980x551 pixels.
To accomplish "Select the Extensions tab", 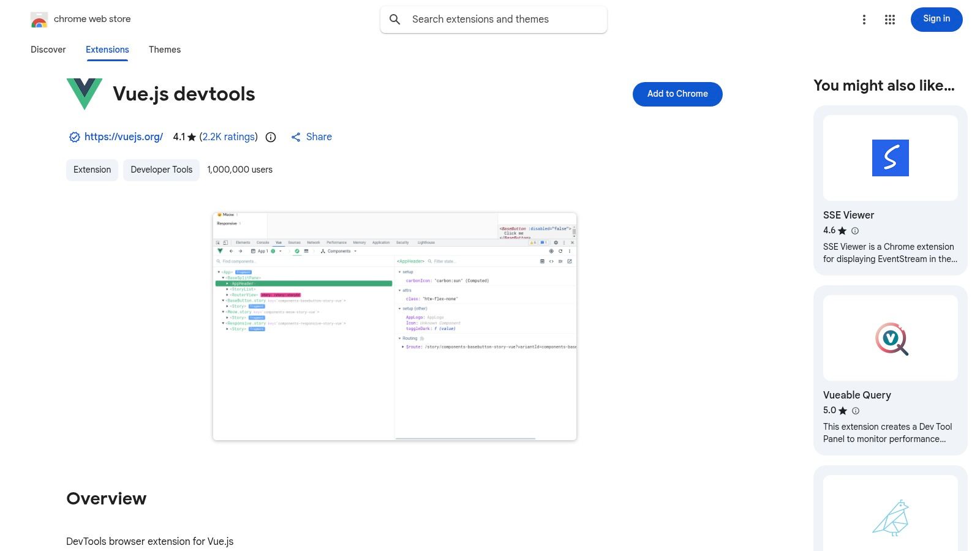I will point(107,50).
